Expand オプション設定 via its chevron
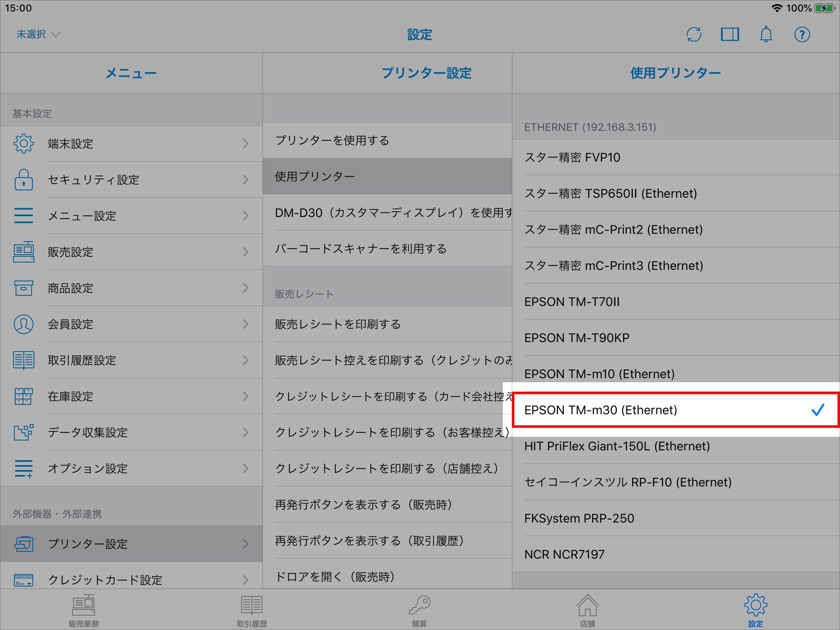The image size is (840, 630). click(x=245, y=468)
